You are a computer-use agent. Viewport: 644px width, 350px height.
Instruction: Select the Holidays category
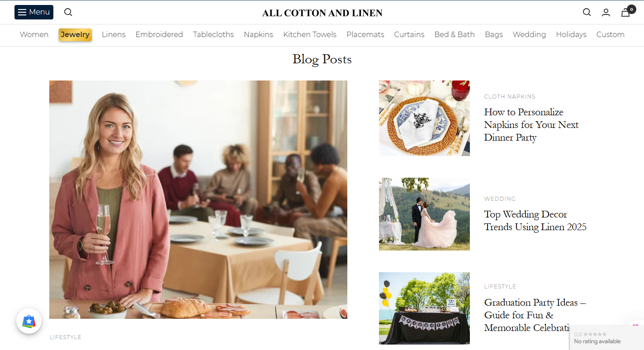571,34
